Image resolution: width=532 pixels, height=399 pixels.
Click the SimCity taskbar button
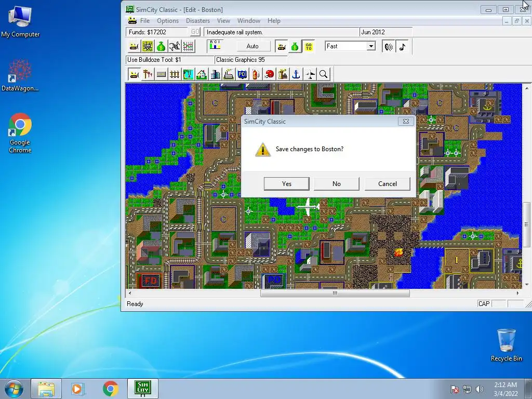tap(142, 389)
